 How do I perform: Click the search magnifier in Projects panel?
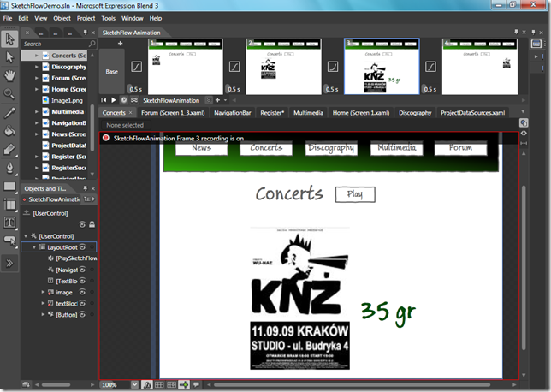point(92,44)
